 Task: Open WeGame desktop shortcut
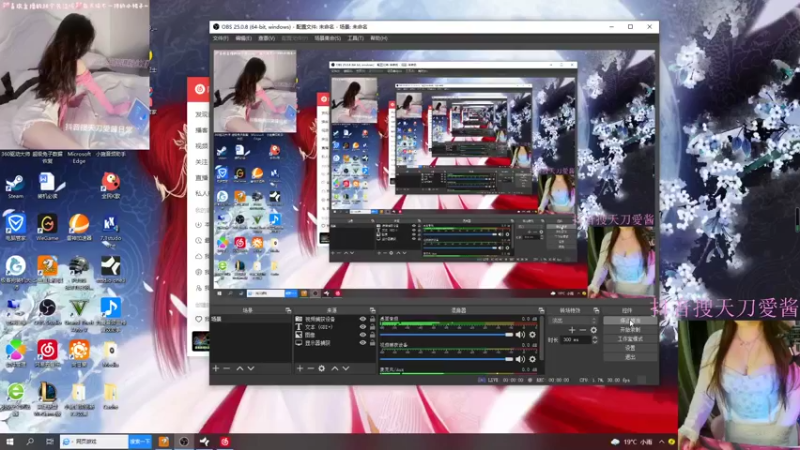click(47, 228)
